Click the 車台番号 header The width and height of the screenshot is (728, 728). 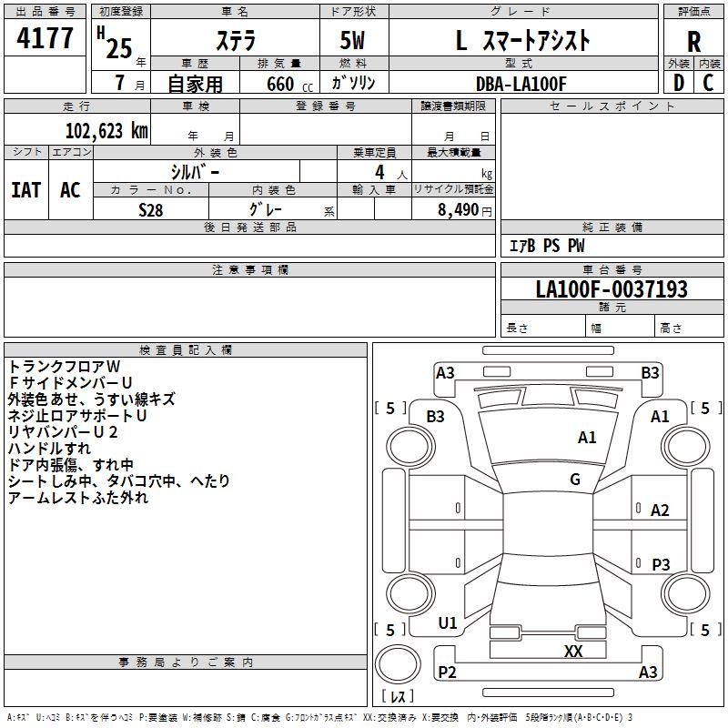click(x=612, y=269)
